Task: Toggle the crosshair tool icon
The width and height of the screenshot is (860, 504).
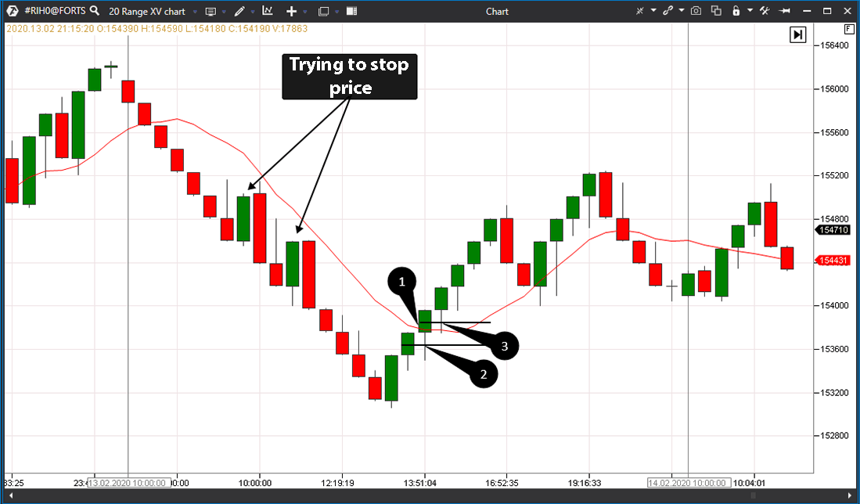Action: click(639, 11)
